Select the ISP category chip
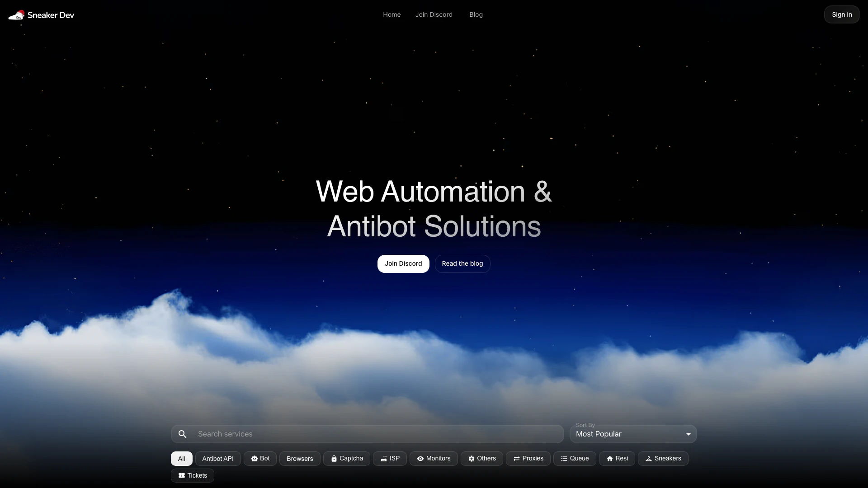This screenshot has width=868, height=488. click(390, 458)
